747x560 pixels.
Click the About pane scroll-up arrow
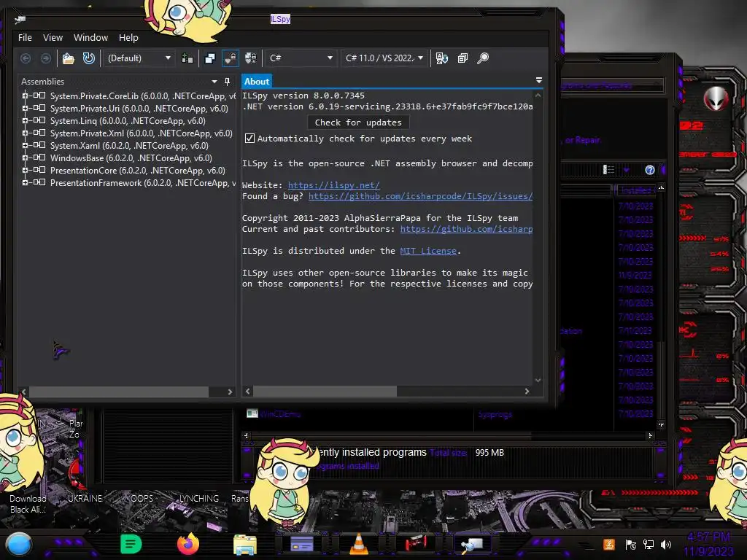(538, 96)
